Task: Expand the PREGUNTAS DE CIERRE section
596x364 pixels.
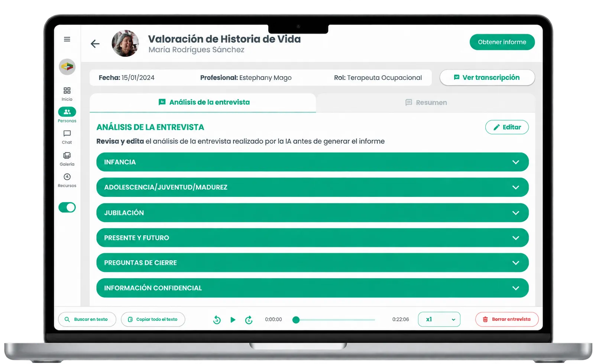Action: point(312,263)
